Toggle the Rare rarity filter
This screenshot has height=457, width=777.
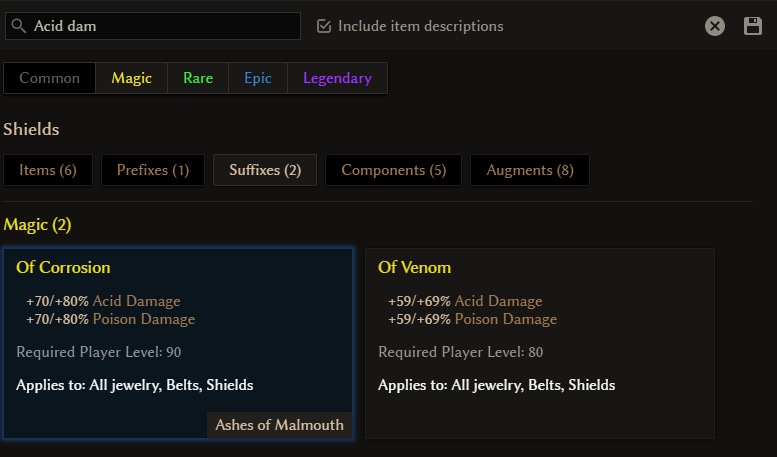tap(198, 78)
